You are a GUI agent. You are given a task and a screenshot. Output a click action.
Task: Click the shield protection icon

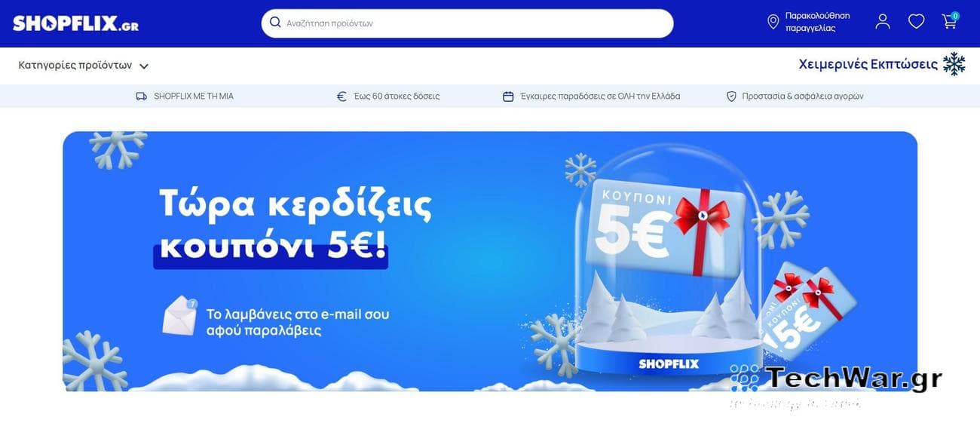coord(731,97)
